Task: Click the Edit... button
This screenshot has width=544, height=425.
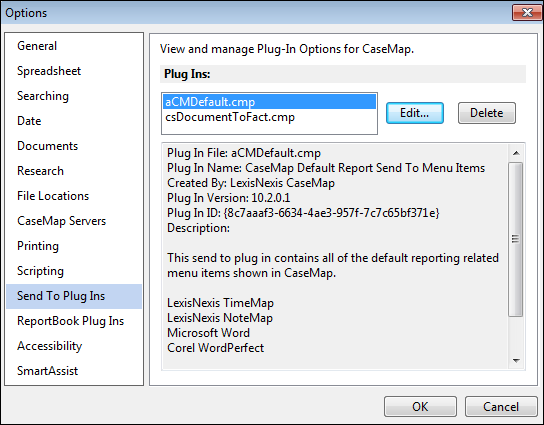Action: point(415,113)
